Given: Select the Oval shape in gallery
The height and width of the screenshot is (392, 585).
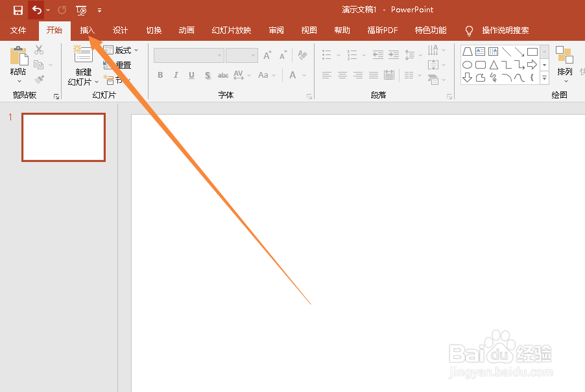Looking at the screenshot, I should coord(467,65).
